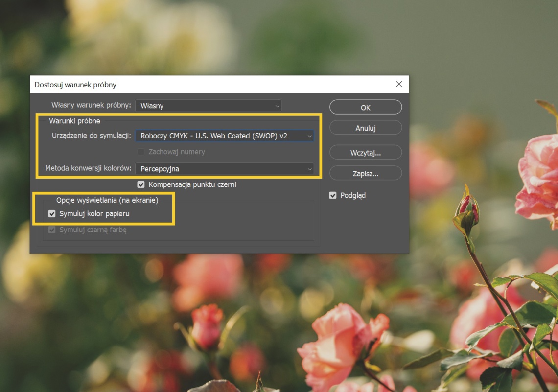558x392 pixels.
Task: Disable the Kompensacja punktu czerni checkbox
Action: (141, 184)
